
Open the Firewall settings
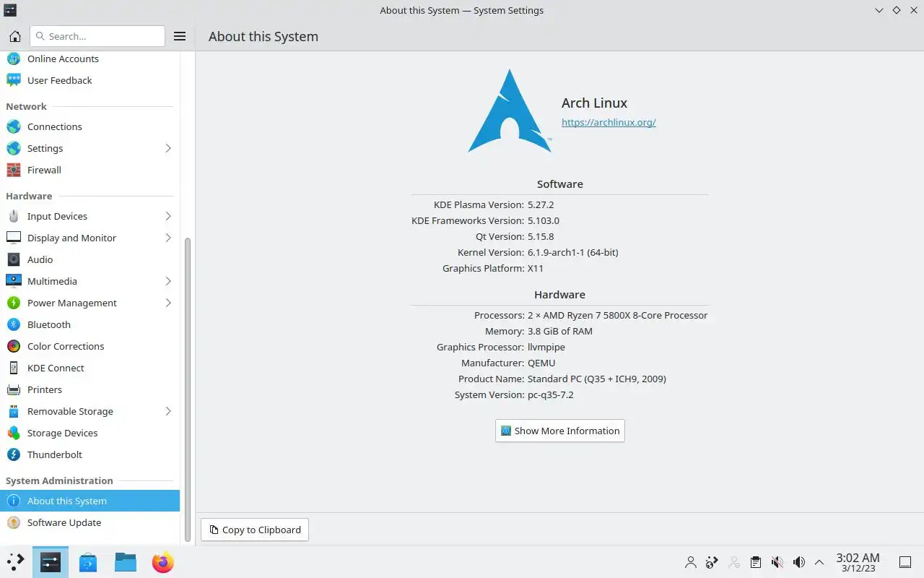point(90,170)
